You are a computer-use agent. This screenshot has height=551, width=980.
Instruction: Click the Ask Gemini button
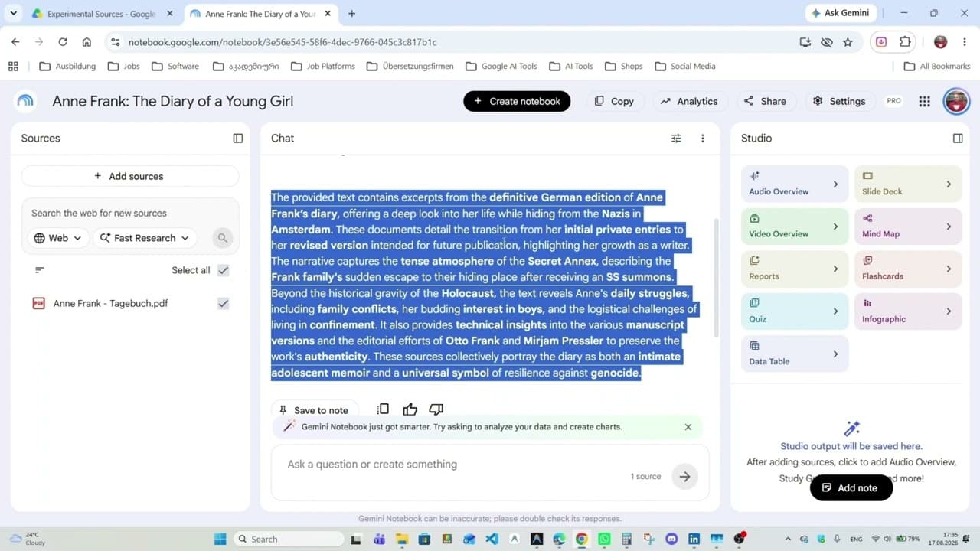point(840,14)
